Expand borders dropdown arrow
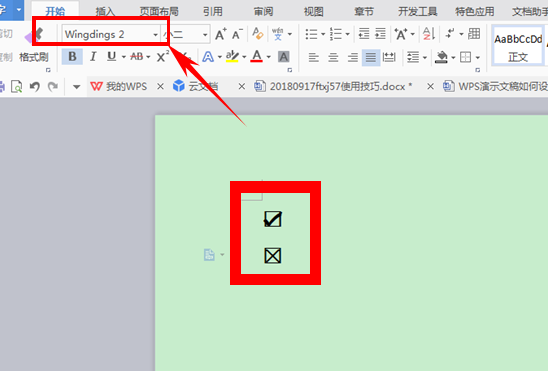548x371 pixels. (478, 57)
